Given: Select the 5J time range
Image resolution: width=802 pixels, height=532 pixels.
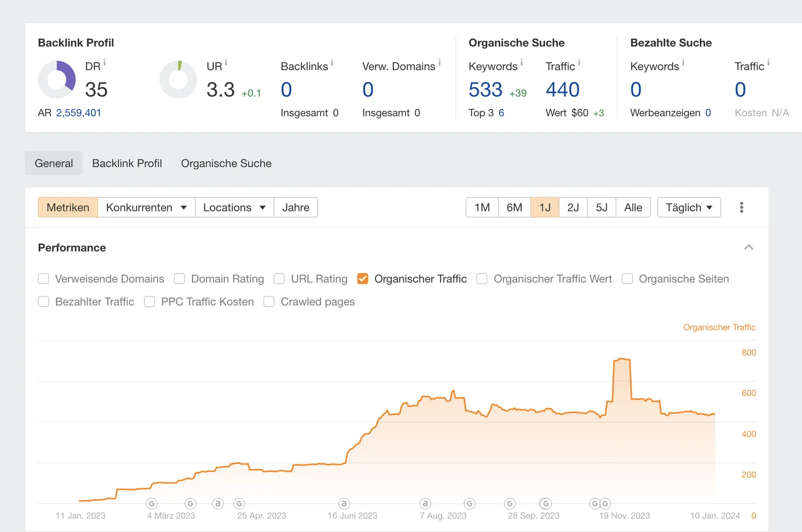Looking at the screenshot, I should click(x=601, y=207).
